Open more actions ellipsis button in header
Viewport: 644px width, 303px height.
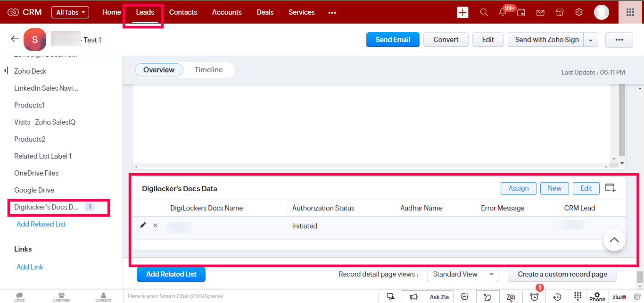click(619, 40)
